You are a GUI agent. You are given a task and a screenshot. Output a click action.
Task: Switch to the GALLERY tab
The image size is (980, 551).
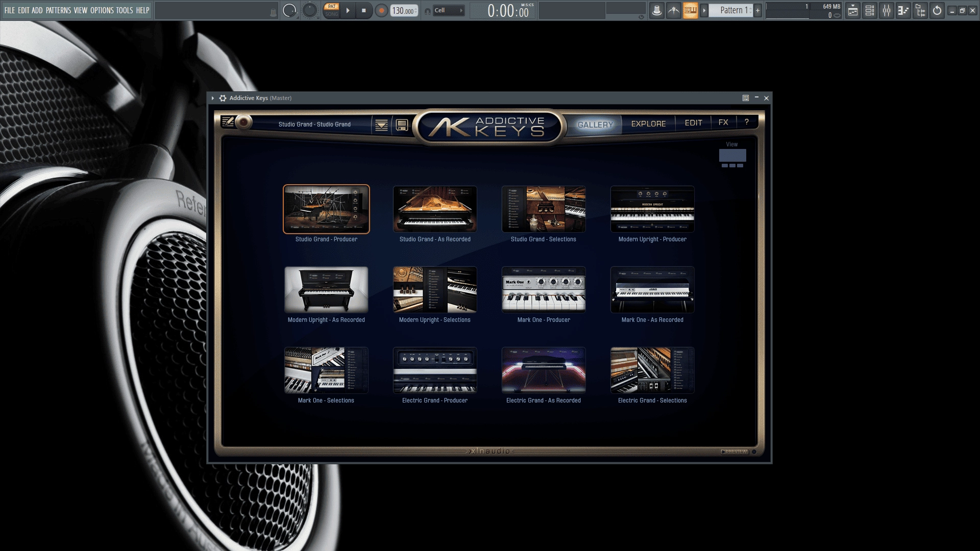click(x=595, y=124)
